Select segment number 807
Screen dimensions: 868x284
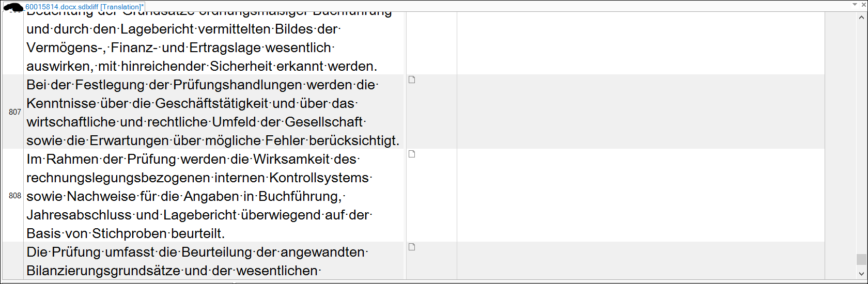click(15, 112)
